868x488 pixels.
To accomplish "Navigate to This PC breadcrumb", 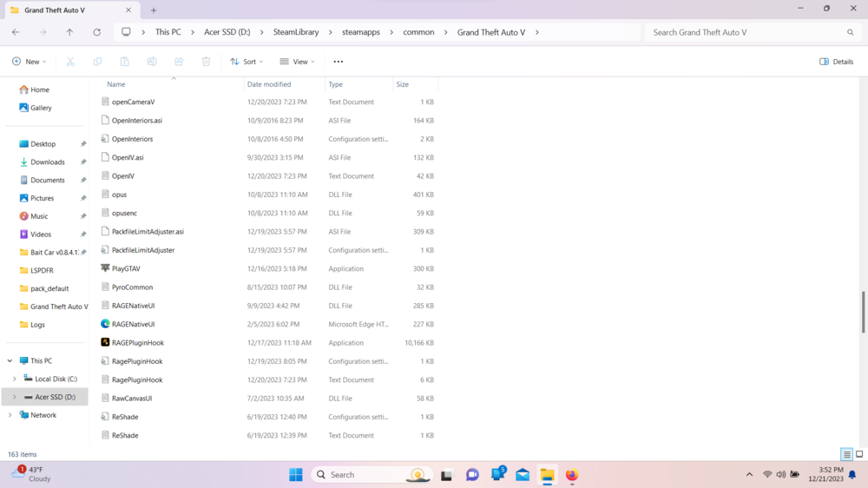I will click(x=168, y=32).
